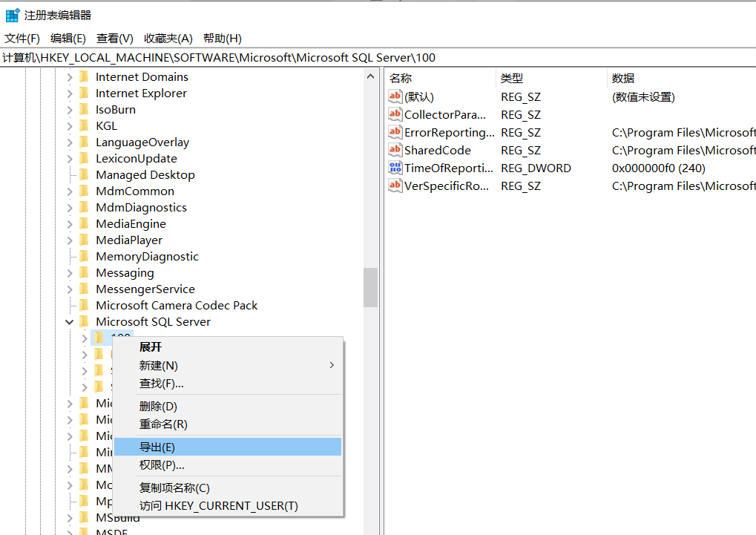This screenshot has height=535, width=756.
Task: Open the 帮助(H) menu
Action: 223,38
